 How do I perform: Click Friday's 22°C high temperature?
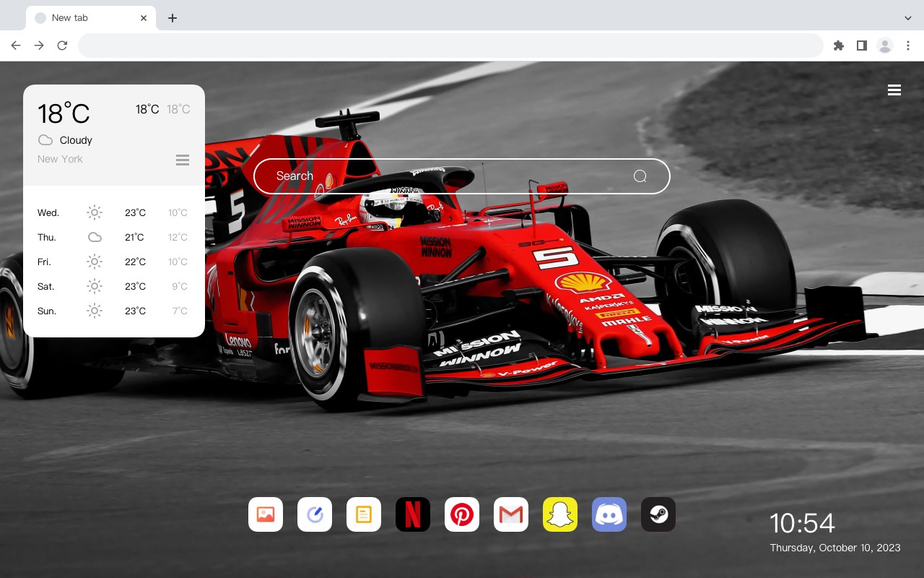click(135, 262)
